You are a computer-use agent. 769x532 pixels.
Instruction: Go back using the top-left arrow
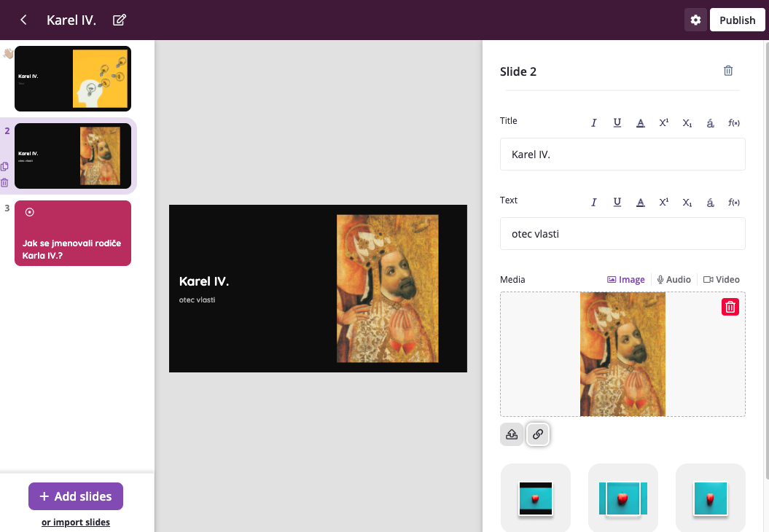click(x=23, y=20)
